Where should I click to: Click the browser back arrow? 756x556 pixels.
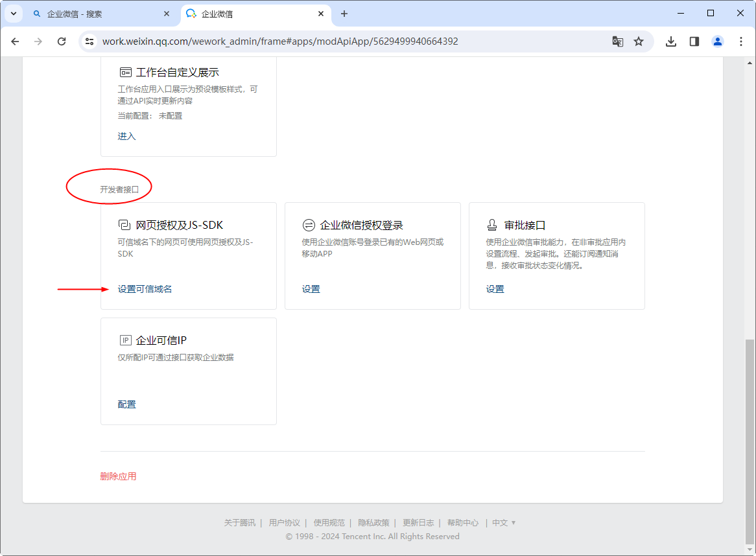pos(15,41)
